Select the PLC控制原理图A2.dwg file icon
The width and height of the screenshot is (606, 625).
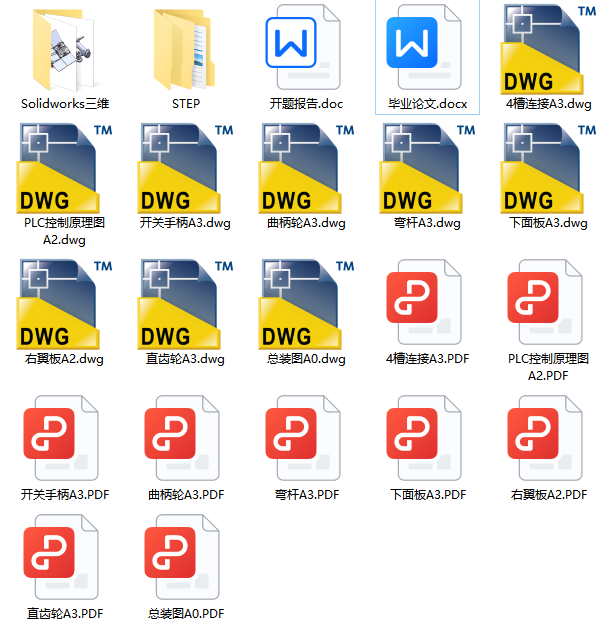click(x=64, y=168)
